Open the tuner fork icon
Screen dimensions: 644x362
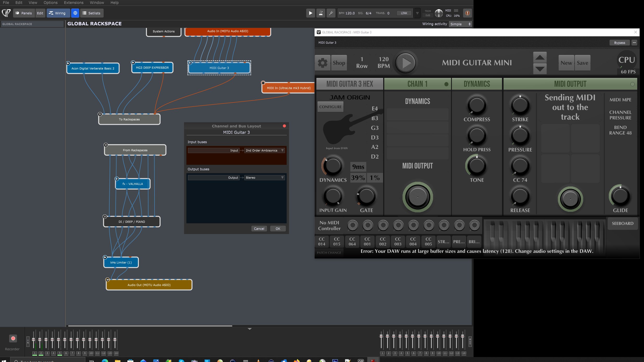point(331,13)
